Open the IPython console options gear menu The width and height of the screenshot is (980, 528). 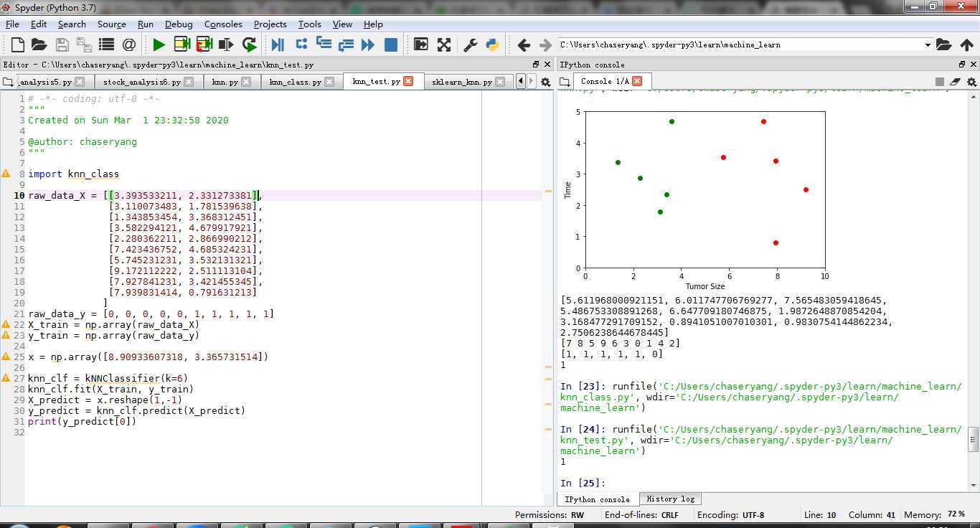pos(972,82)
